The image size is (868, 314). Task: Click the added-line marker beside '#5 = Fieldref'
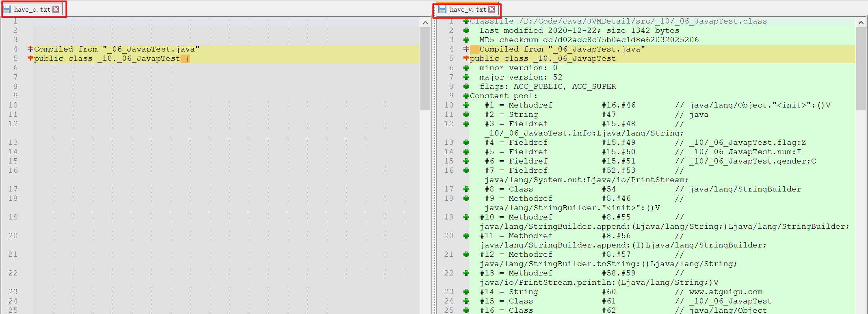[466, 152]
